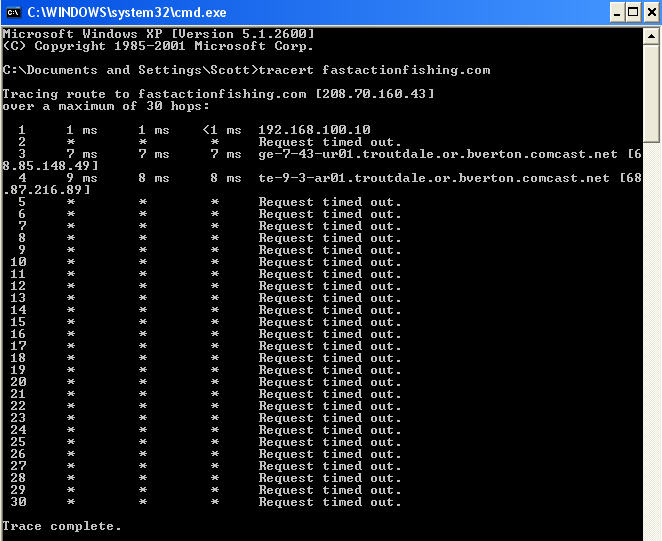The width and height of the screenshot is (662, 541).
Task: Click hop number 27 in the list
Action: click(18, 466)
